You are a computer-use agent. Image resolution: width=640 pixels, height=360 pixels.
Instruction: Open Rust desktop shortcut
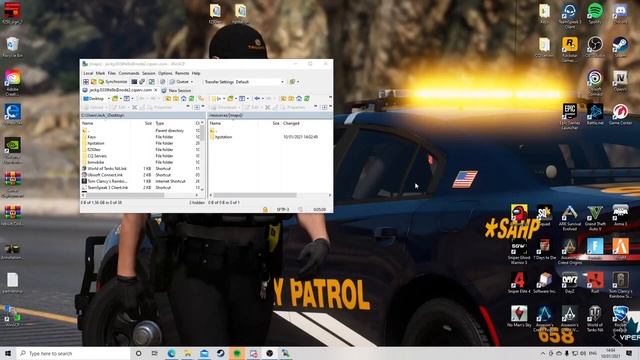(x=595, y=282)
